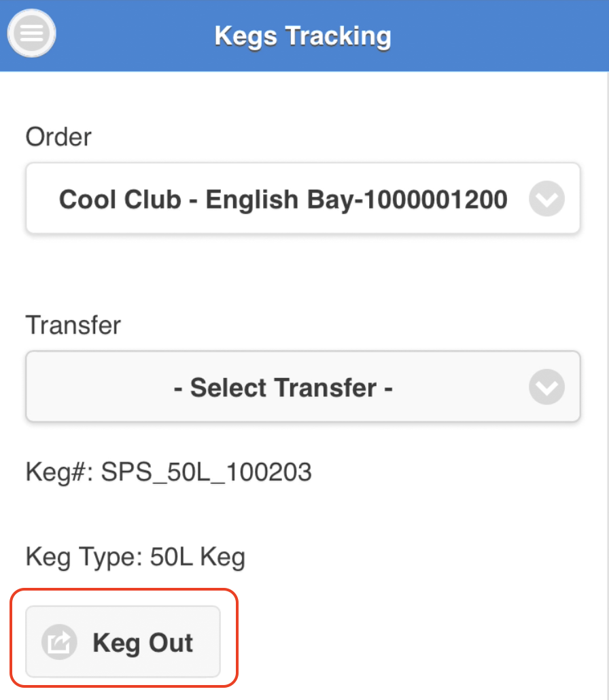The image size is (609, 700).
Task: Click the "Keg#:" label text
Action: click(x=60, y=472)
